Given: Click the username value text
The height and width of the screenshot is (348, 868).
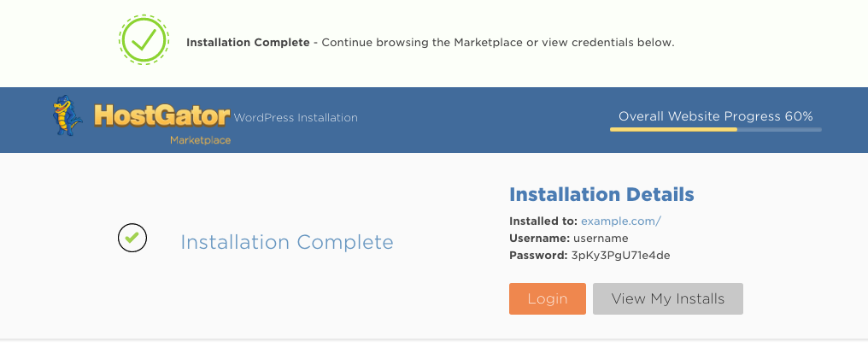Looking at the screenshot, I should point(601,239).
